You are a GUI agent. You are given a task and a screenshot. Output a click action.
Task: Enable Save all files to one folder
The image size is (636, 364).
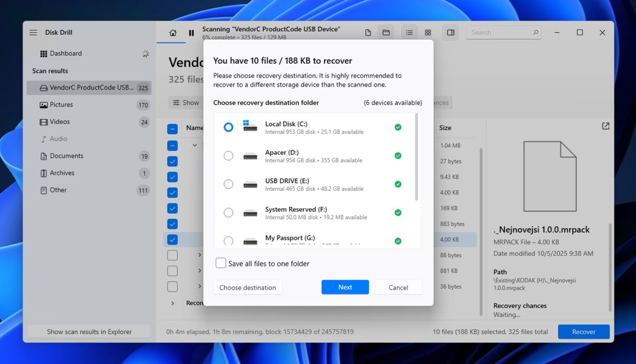click(221, 263)
